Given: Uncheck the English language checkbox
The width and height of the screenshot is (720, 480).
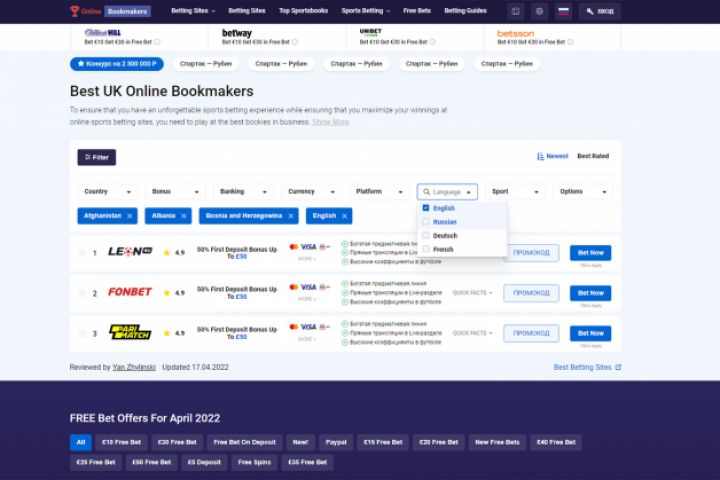Looking at the screenshot, I should (x=426, y=208).
